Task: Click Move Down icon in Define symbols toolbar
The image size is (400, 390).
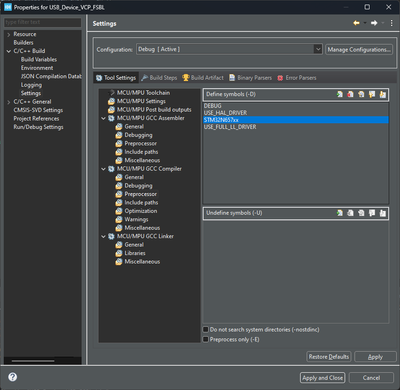Action: tap(383, 94)
